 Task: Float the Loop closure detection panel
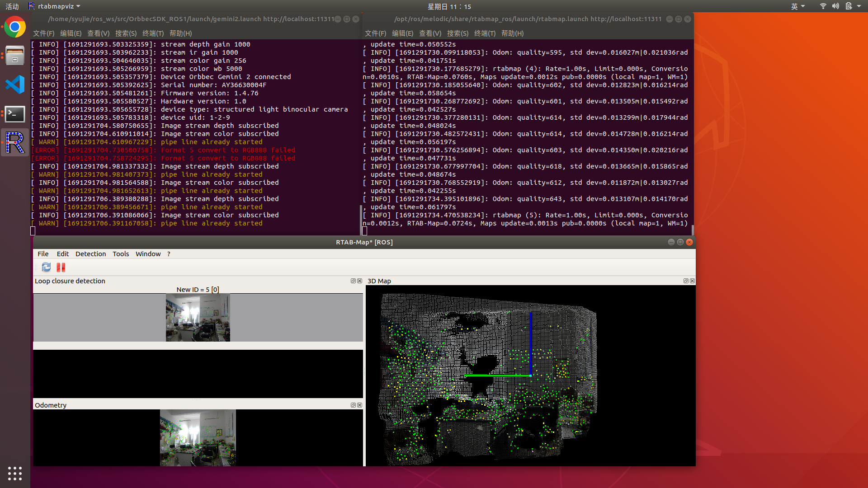[353, 281]
